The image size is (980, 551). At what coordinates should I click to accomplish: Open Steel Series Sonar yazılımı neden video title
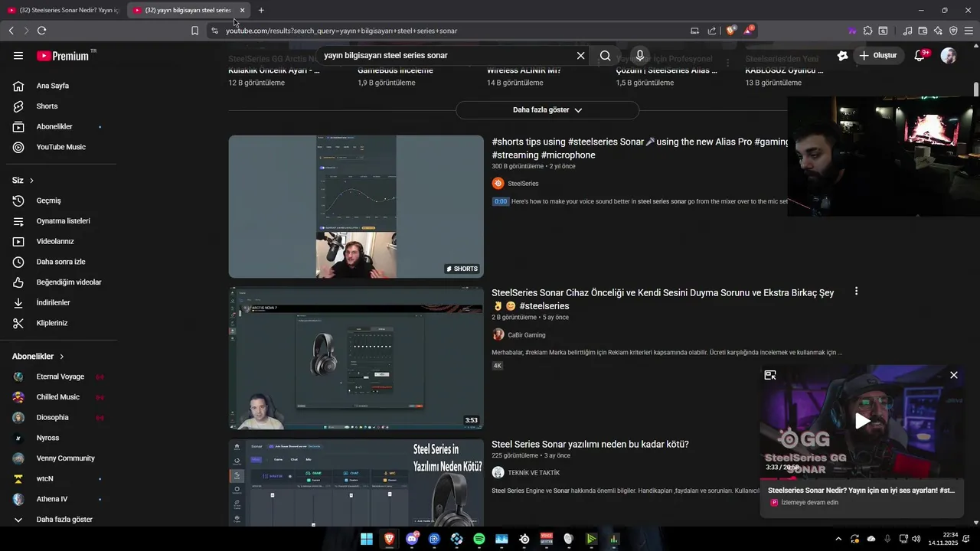tap(590, 445)
